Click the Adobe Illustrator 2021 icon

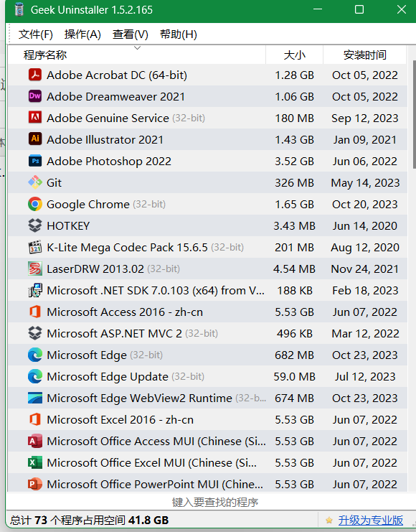[35, 139]
